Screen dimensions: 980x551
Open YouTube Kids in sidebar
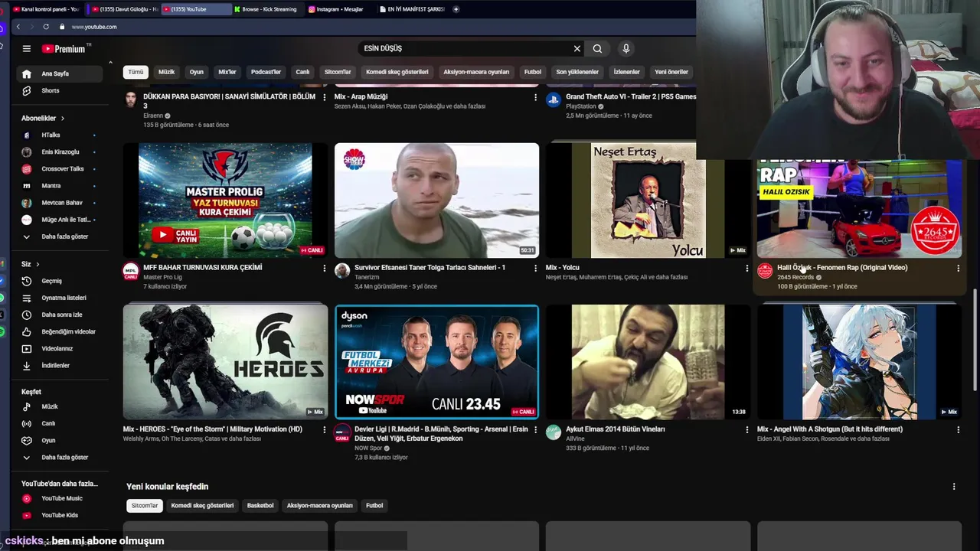[x=60, y=515]
